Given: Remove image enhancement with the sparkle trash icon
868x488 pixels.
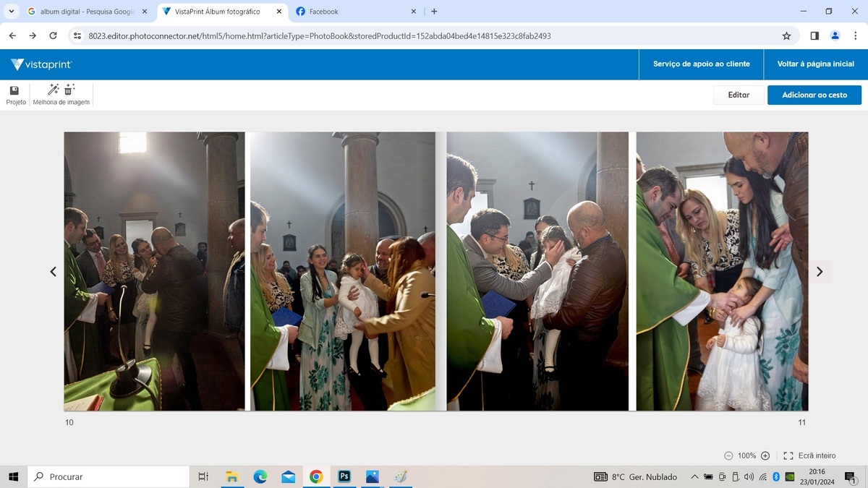Looking at the screenshot, I should (69, 90).
